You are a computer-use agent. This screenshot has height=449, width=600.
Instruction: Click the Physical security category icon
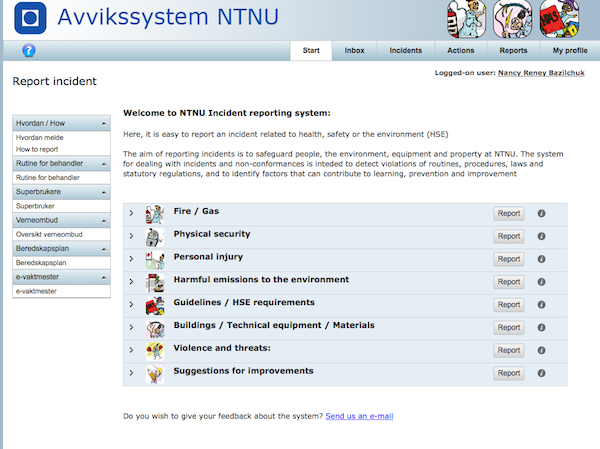click(x=155, y=237)
